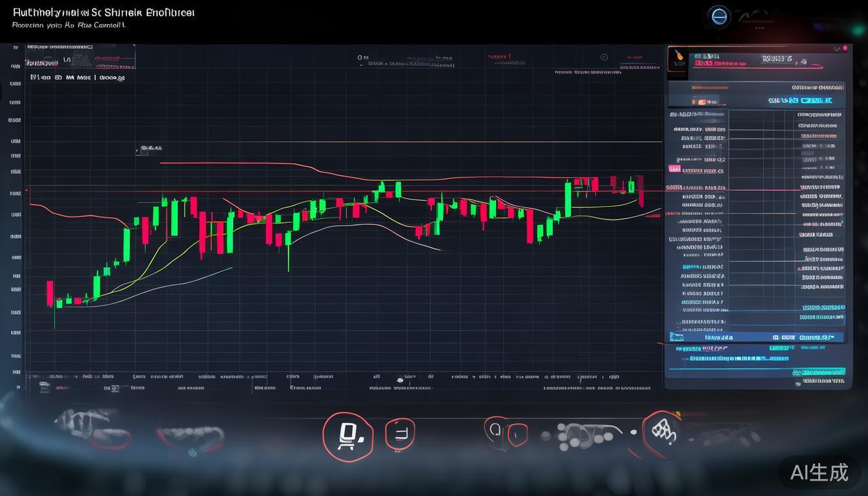This screenshot has width=868, height=496.
Task: Click the document icon beside the cart
Action: pos(400,434)
